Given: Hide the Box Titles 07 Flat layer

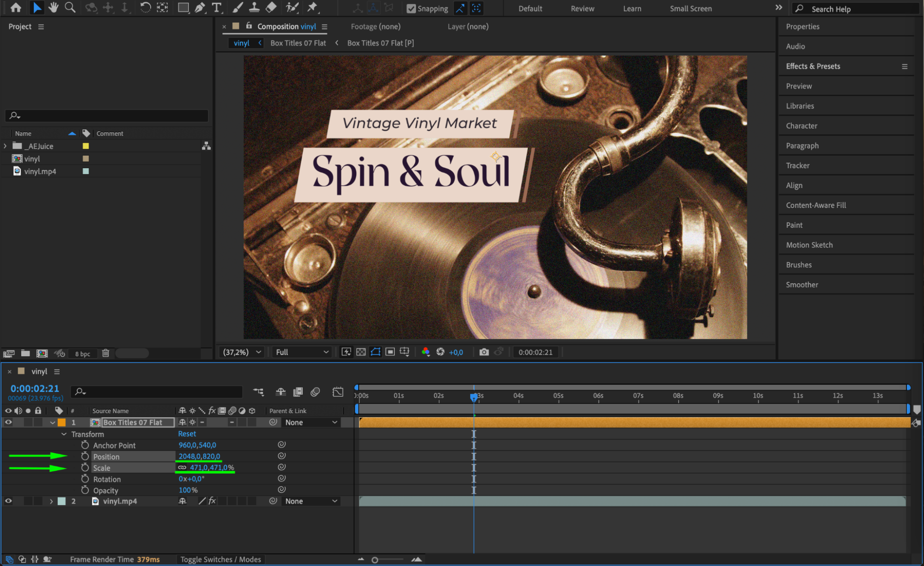Looking at the screenshot, I should (8, 422).
